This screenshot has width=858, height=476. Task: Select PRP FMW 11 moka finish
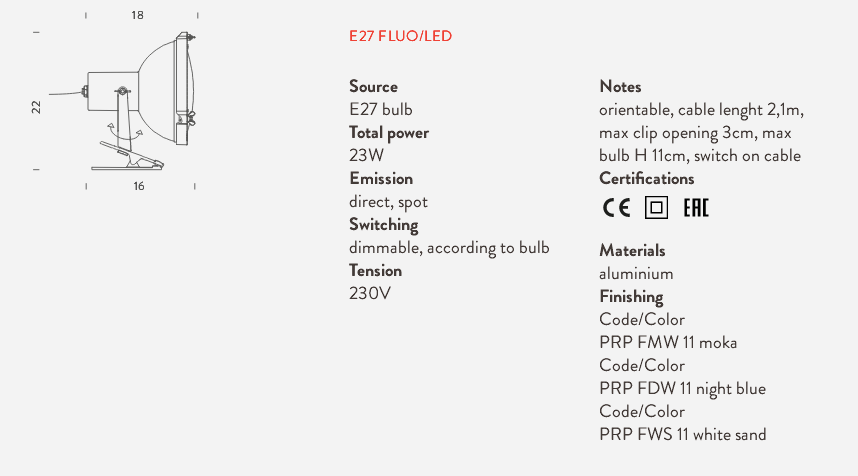668,343
